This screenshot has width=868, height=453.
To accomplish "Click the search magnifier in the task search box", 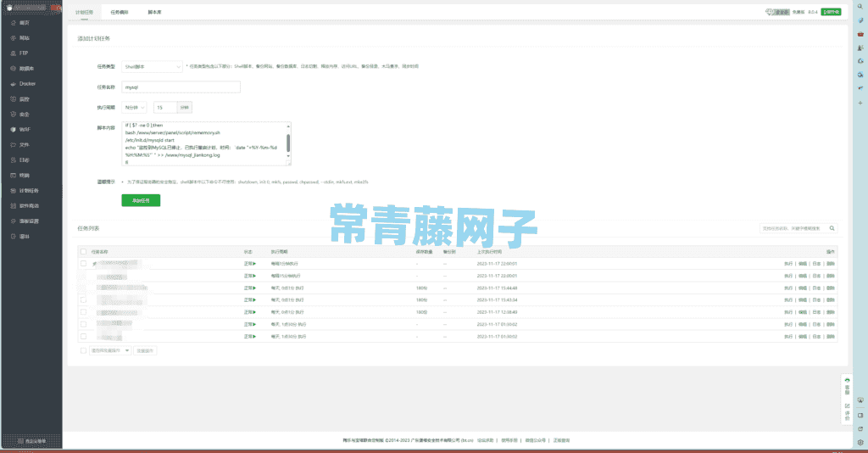I will click(x=832, y=228).
